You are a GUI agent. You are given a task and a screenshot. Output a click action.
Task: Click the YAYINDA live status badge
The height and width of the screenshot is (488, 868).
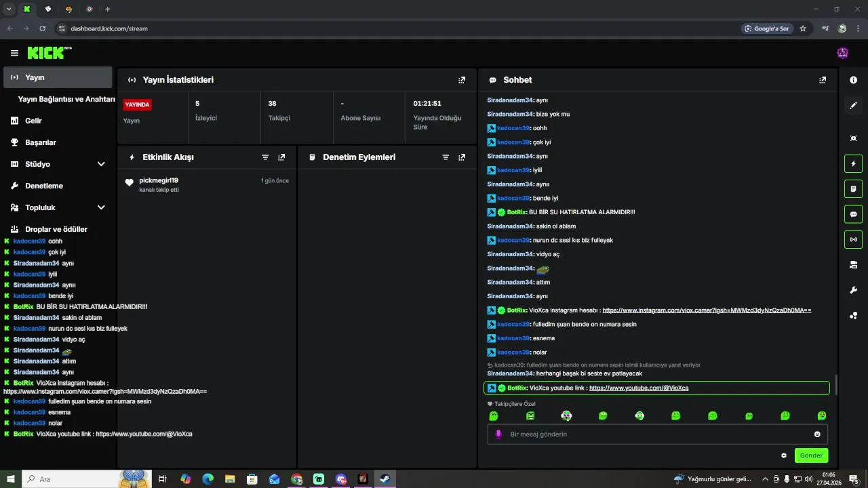click(137, 105)
